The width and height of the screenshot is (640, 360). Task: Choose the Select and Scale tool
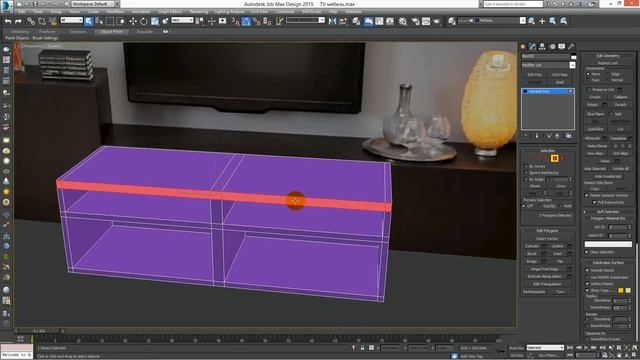click(155, 21)
